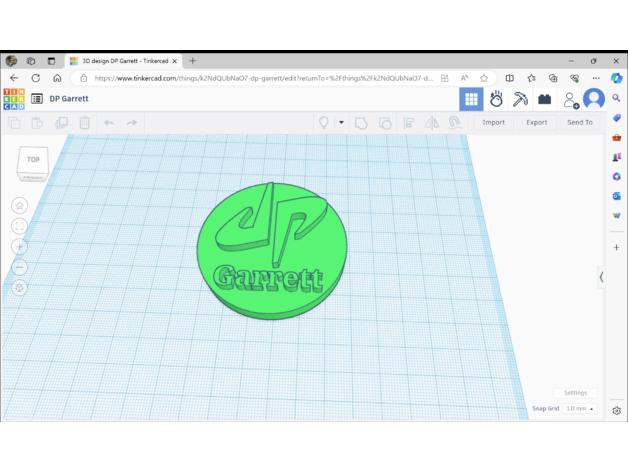Toggle perspective/orthographic view cube button
Image resolution: width=628 pixels, height=472 pixels.
tap(19, 288)
